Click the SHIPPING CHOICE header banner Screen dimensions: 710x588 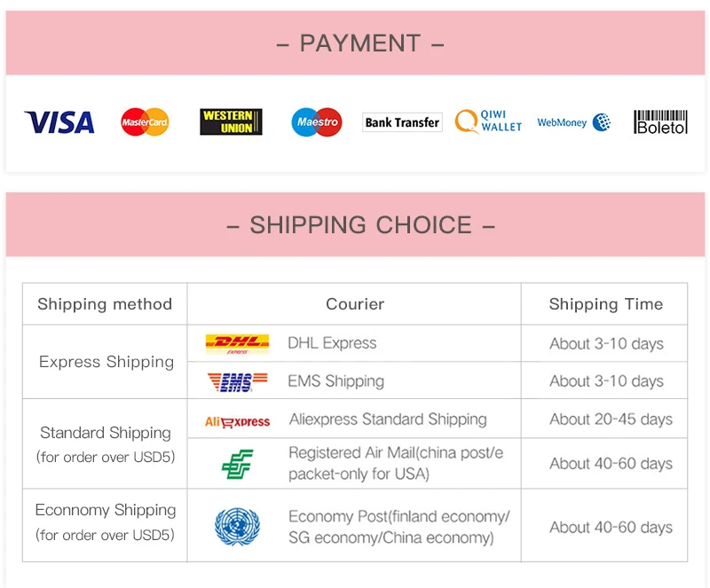pos(356,224)
